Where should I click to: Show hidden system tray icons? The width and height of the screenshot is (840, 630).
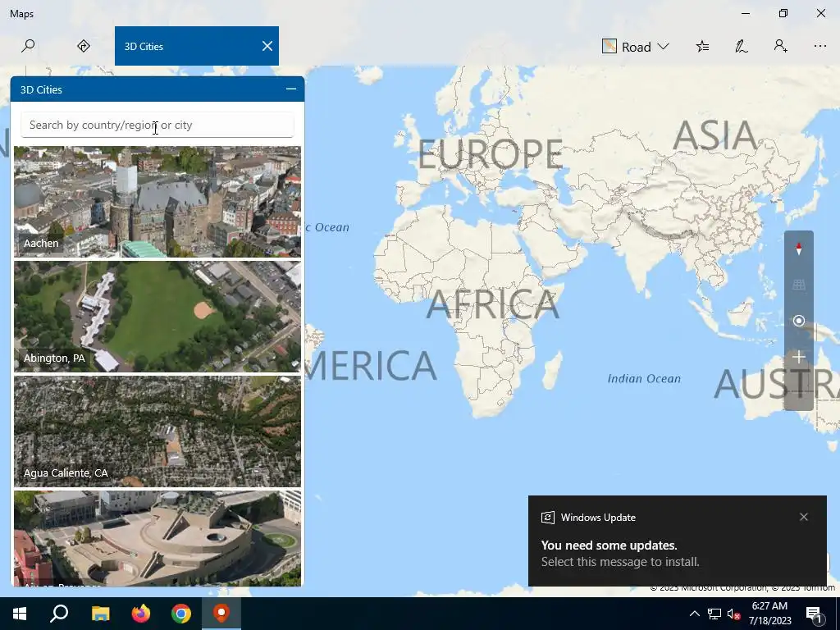694,614
